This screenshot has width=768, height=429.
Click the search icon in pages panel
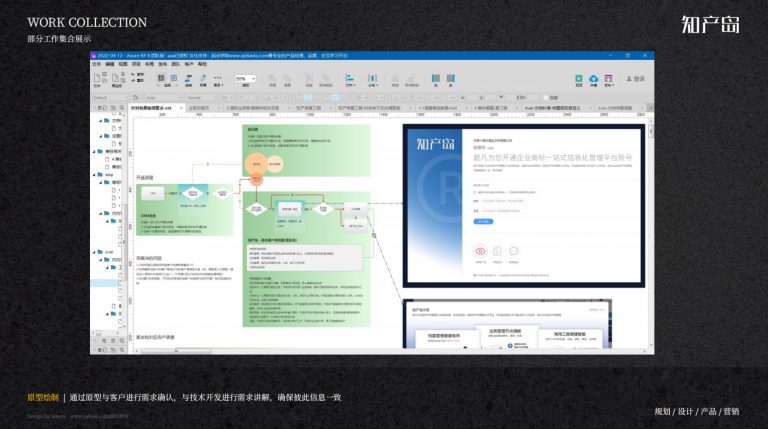(122, 108)
